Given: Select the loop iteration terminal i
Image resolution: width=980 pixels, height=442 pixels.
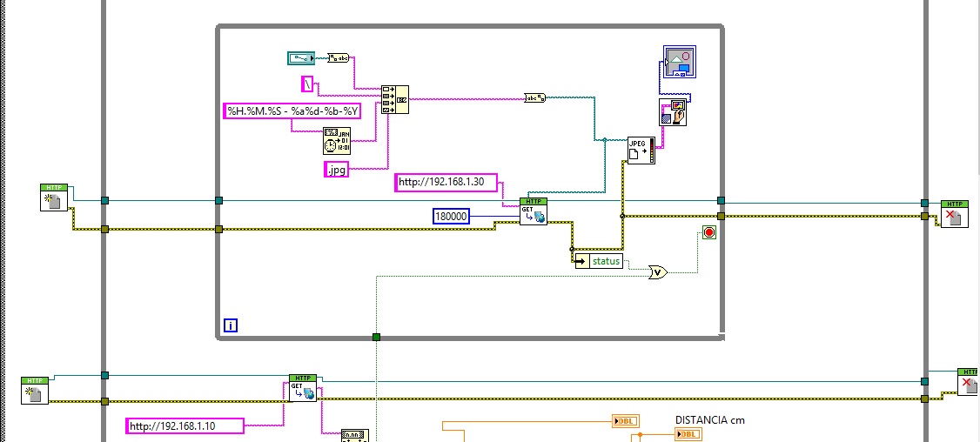Looking at the screenshot, I should pos(231,325).
